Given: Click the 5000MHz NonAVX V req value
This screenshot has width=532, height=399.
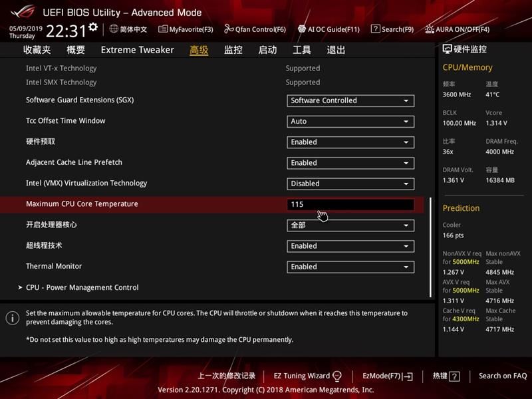Looking at the screenshot, I should (x=466, y=262).
